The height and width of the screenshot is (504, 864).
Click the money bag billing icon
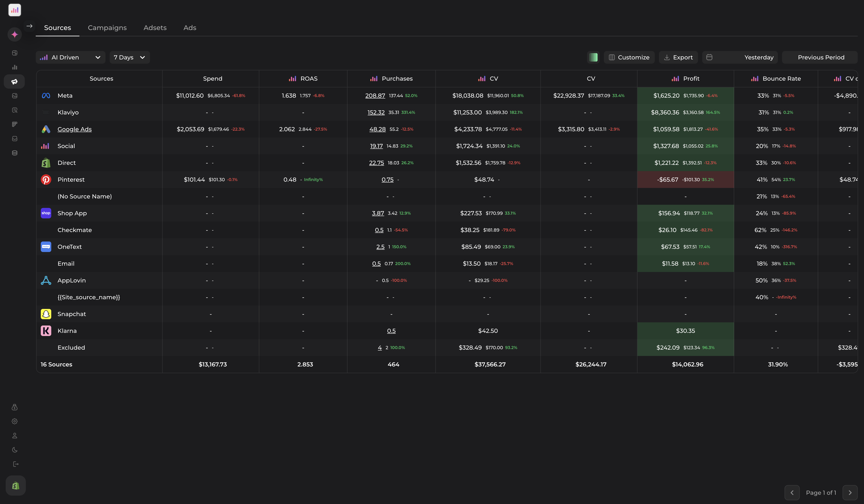[14, 407]
